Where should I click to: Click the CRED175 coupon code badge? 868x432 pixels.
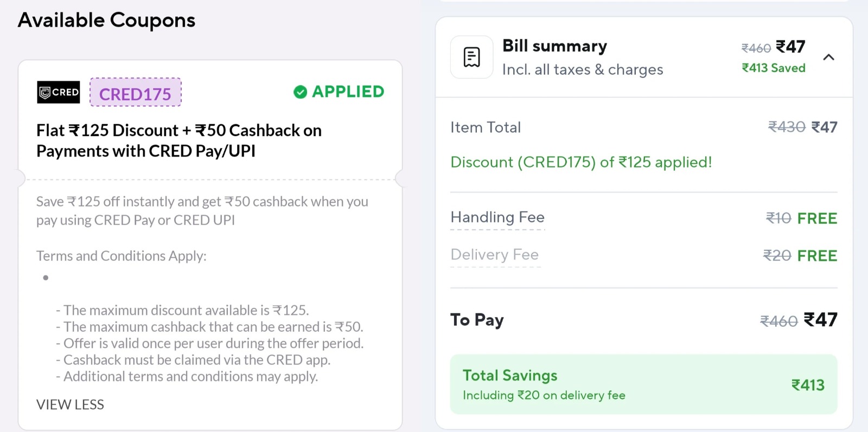pos(135,93)
